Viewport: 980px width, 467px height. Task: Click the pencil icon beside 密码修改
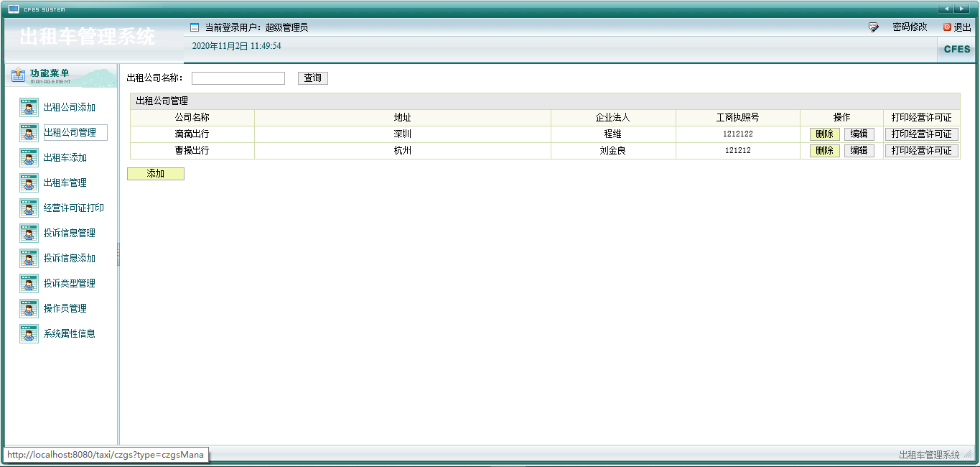coord(874,27)
